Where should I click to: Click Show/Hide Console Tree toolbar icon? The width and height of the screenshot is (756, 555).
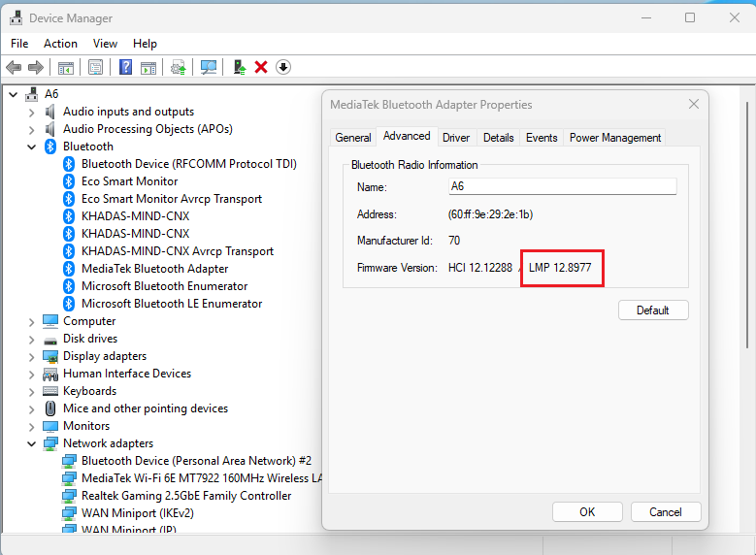point(66,68)
